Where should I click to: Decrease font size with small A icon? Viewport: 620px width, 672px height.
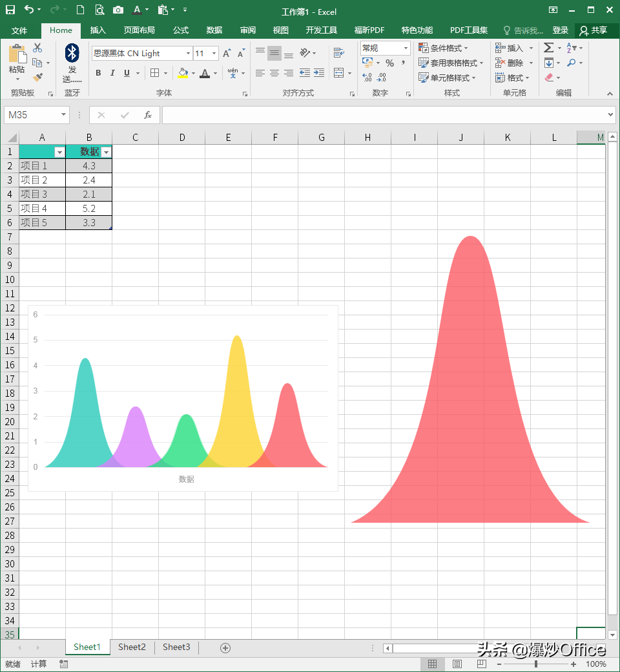pos(242,53)
